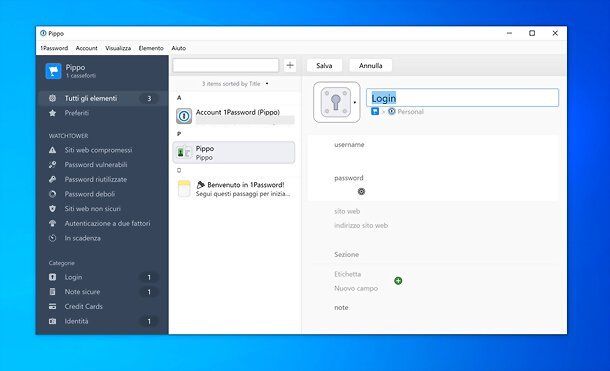This screenshot has height=371, width=610.
Task: Click the Preferiti star icon
Action: (x=53, y=113)
